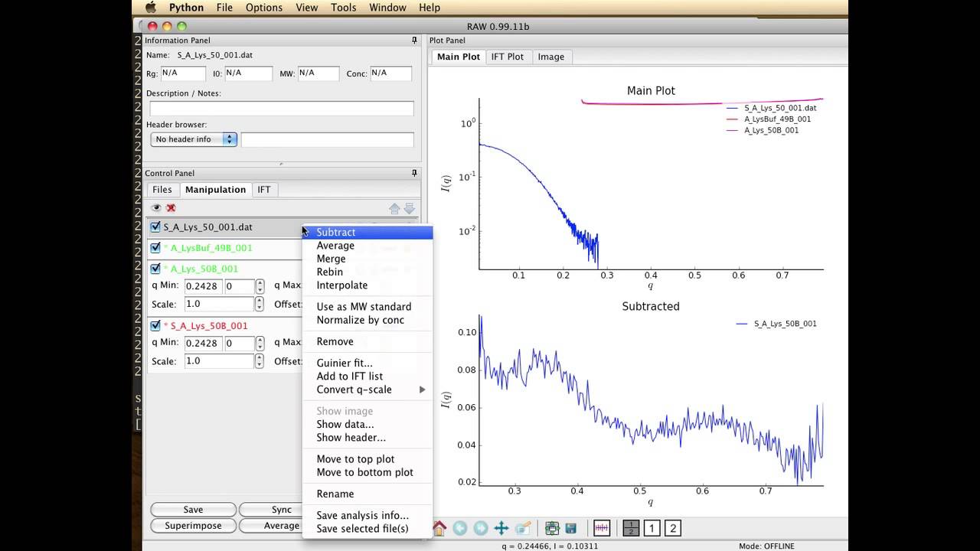Select Save analysis info...
Viewport: 980px width, 551px height.
[367, 516]
